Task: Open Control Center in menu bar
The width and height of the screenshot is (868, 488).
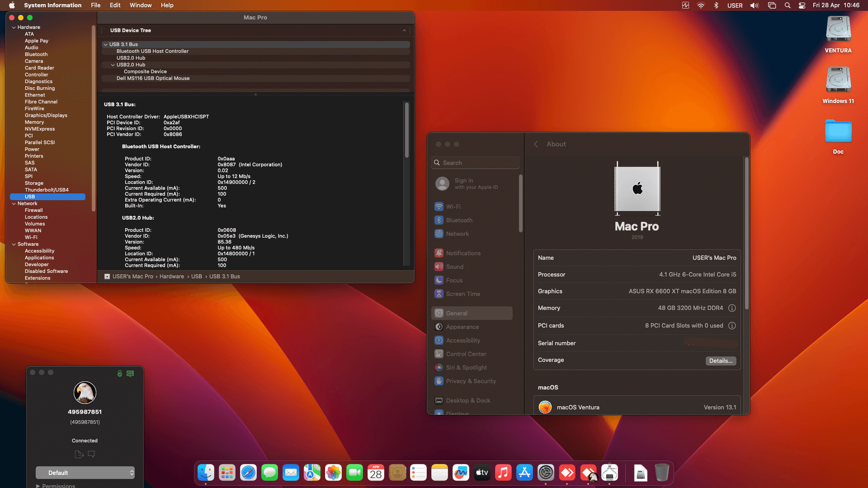Action: pos(802,5)
